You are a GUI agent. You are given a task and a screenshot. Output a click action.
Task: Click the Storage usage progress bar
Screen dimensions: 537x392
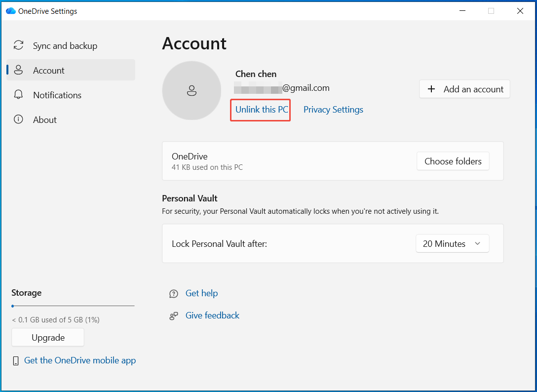pos(73,306)
